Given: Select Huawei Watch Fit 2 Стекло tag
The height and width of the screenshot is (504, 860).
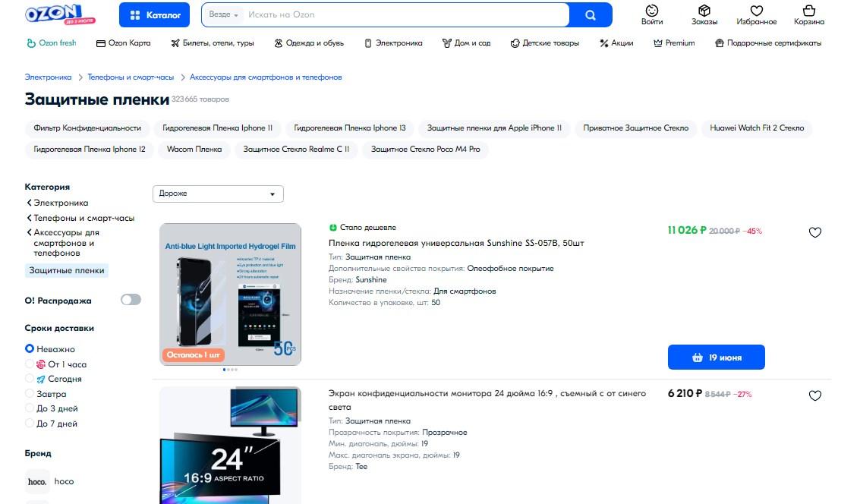Looking at the screenshot, I should click(x=757, y=128).
